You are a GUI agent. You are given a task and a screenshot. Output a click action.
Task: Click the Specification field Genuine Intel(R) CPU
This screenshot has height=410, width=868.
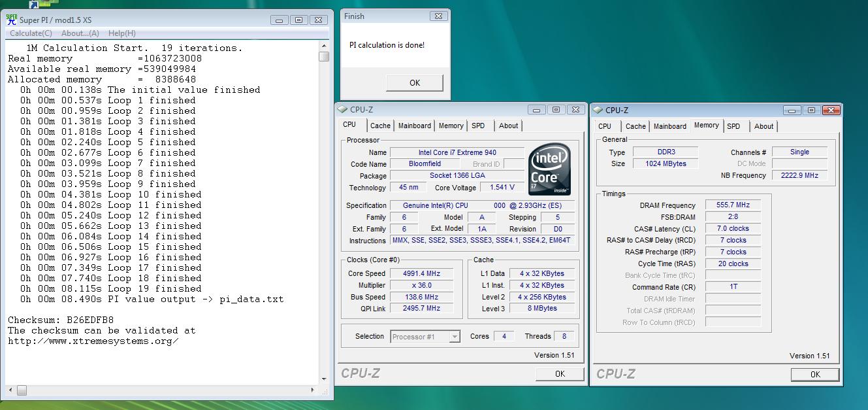point(482,205)
